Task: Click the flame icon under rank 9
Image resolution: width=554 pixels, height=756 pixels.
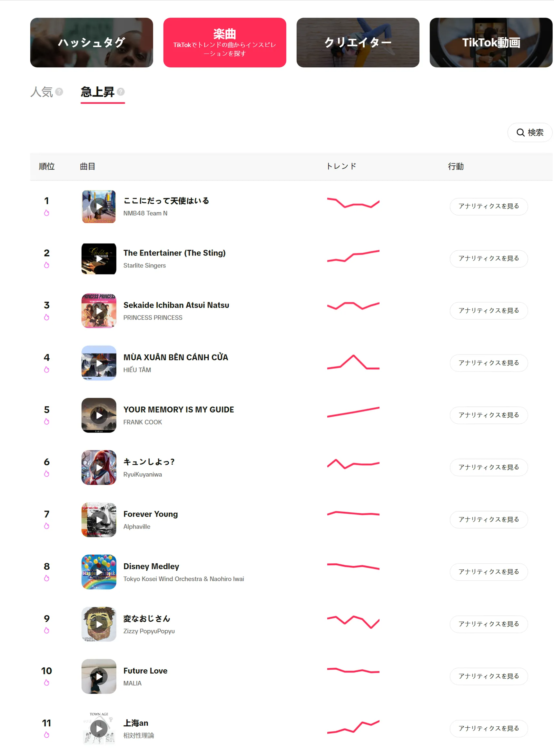Action: (47, 630)
